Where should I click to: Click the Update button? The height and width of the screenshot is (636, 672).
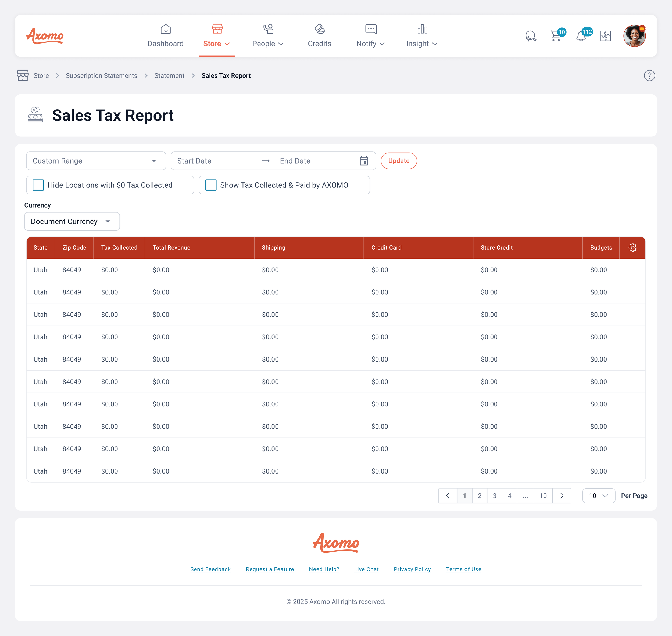pos(399,161)
